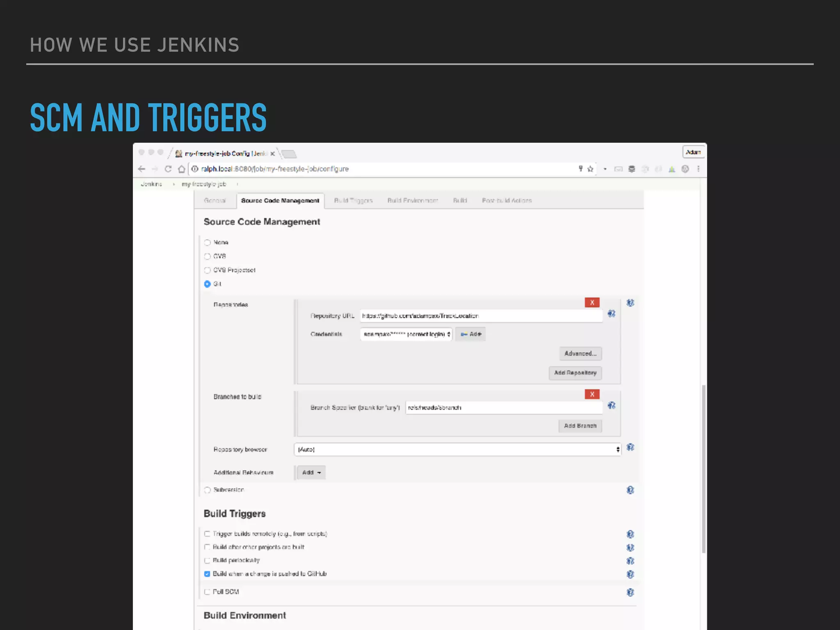Go back using the browser back arrow
This screenshot has height=630, width=840.
pyautogui.click(x=142, y=169)
